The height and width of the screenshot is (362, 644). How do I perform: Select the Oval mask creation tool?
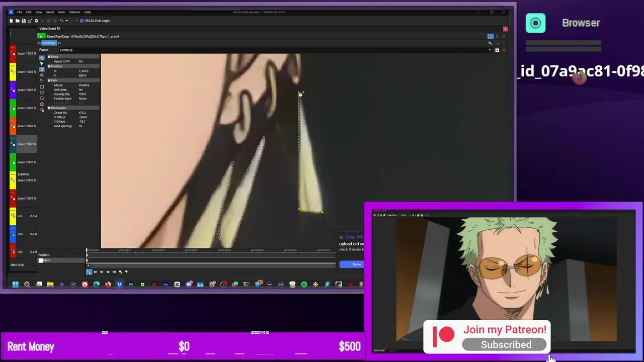[x=42, y=93]
